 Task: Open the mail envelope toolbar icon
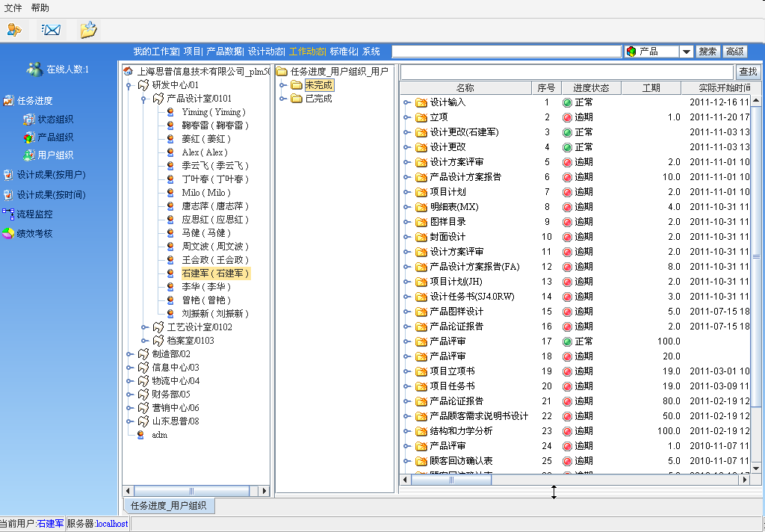[51, 30]
